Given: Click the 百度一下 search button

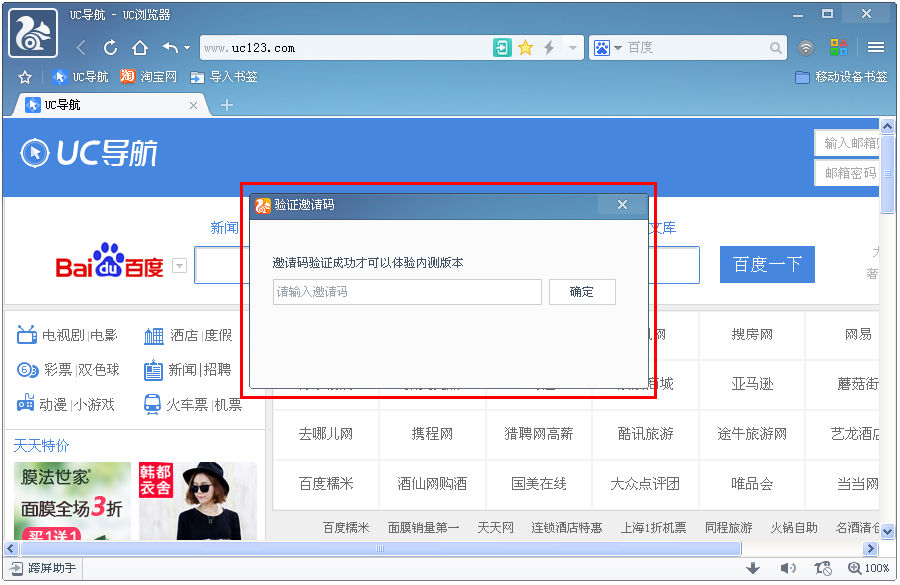Looking at the screenshot, I should 767,265.
